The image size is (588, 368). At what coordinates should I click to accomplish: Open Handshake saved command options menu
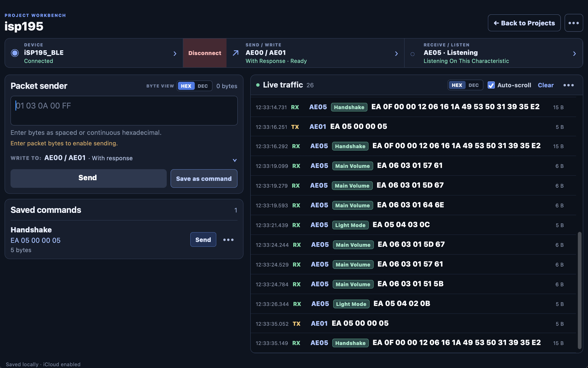[228, 240]
